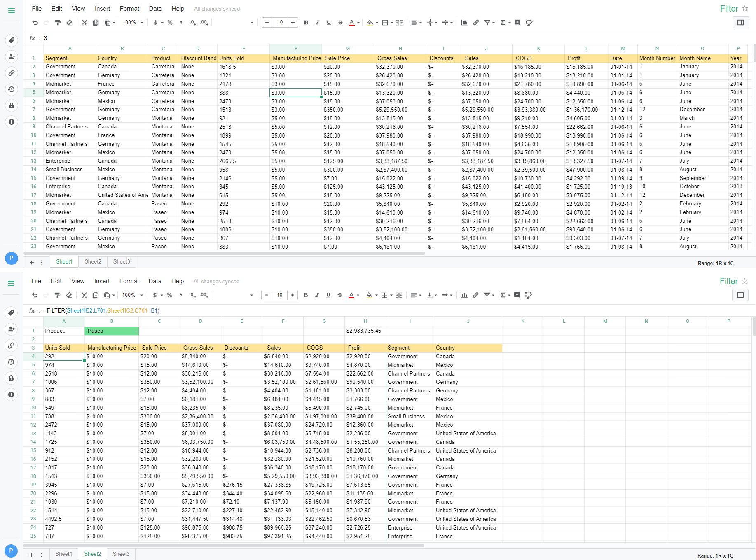Decrease the font size with the minus button in the top window
Screen dimensions: 756x560
click(x=267, y=23)
